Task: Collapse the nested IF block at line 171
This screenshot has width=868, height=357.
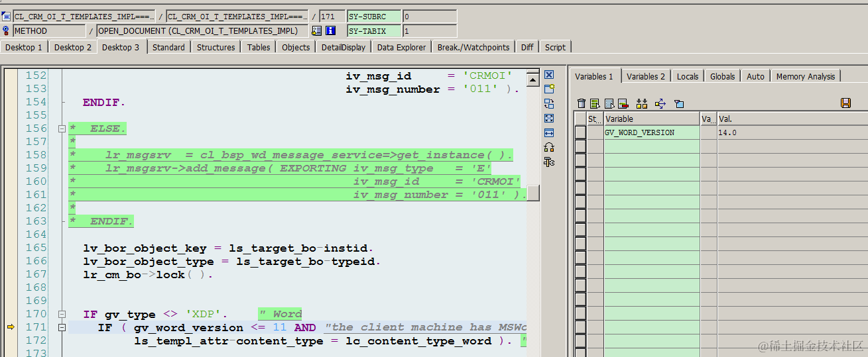Action: click(62, 327)
